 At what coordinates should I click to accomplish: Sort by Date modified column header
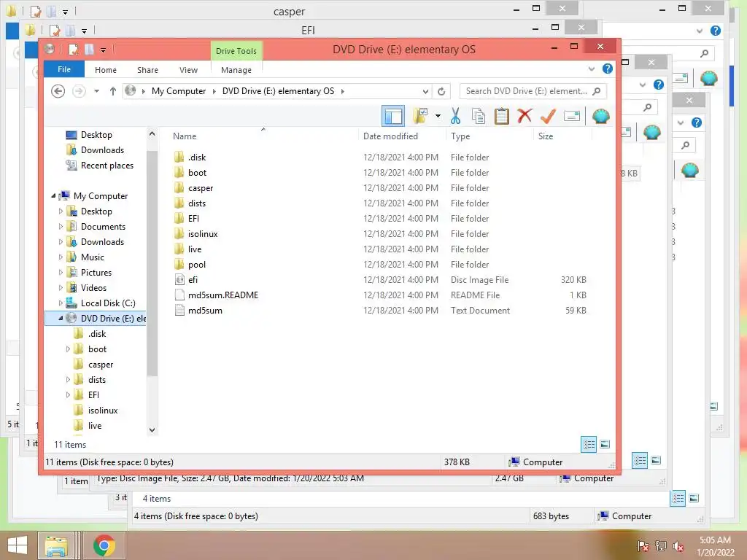pyautogui.click(x=391, y=136)
